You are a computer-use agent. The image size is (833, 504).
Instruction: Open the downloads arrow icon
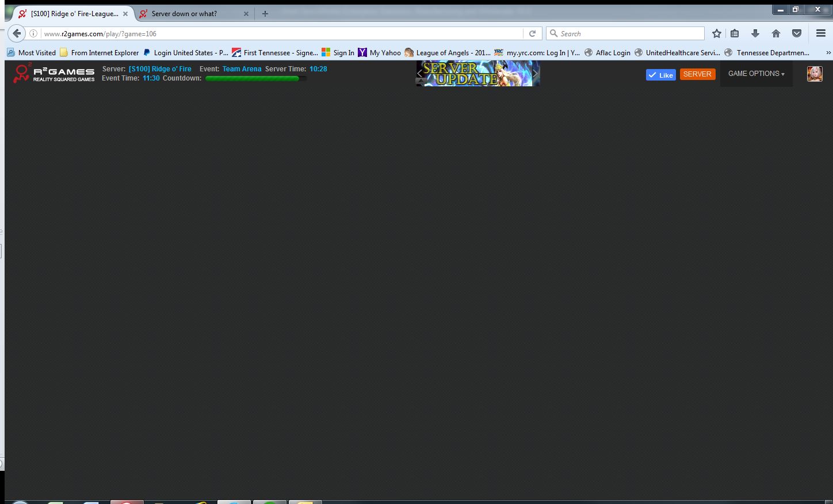click(x=755, y=33)
